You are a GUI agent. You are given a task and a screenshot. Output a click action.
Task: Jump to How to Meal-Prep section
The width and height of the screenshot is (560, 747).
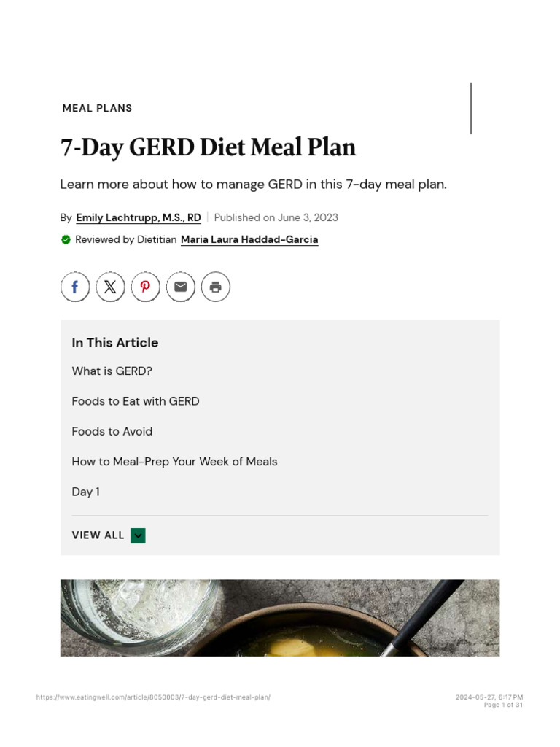174,462
